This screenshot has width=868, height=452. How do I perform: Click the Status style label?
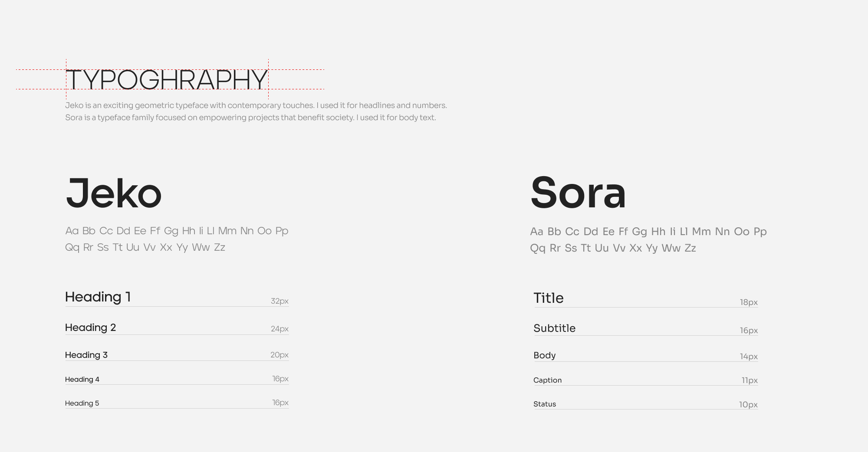[544, 404]
